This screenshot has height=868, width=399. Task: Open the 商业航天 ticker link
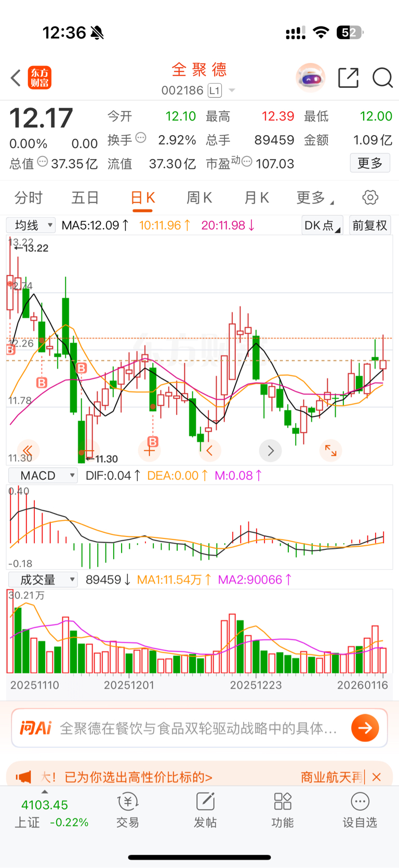tap(331, 777)
